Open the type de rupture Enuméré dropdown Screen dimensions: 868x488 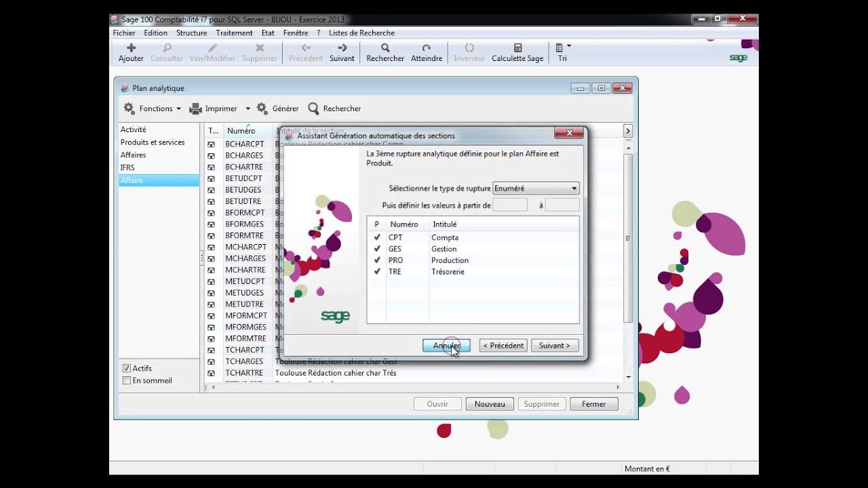536,188
